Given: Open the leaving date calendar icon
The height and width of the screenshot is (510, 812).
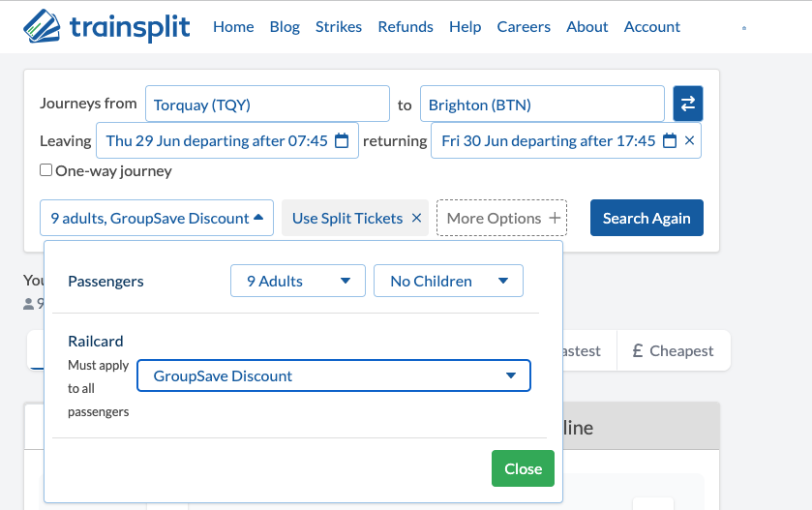Looking at the screenshot, I should [x=342, y=140].
